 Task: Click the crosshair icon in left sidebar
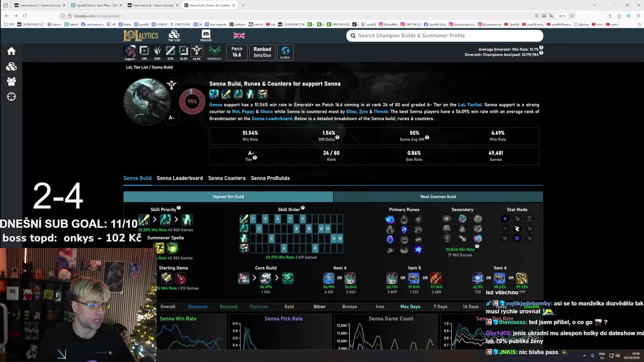(x=11, y=97)
